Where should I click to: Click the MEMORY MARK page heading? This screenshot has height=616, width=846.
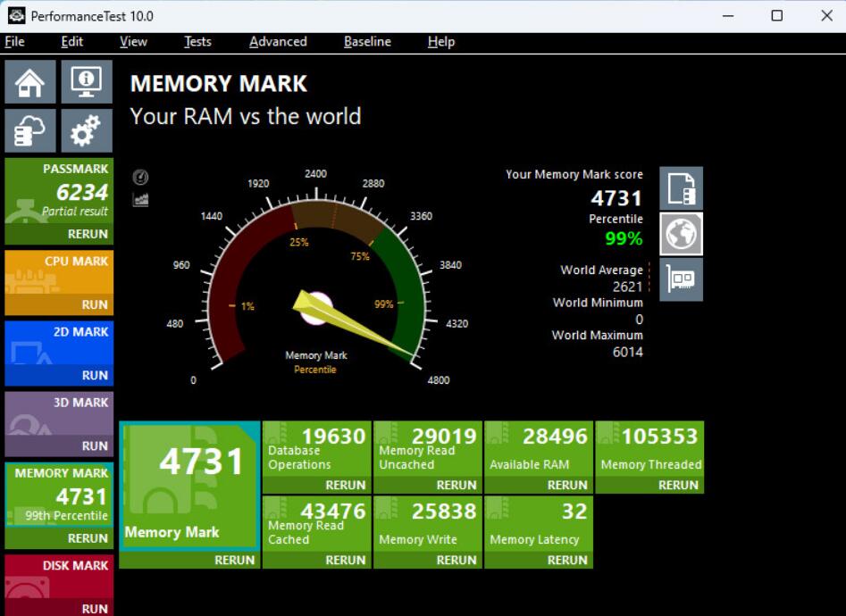coord(219,84)
